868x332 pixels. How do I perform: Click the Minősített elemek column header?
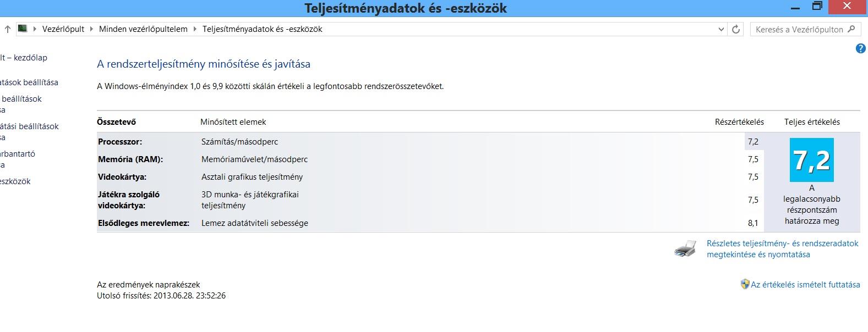click(233, 122)
